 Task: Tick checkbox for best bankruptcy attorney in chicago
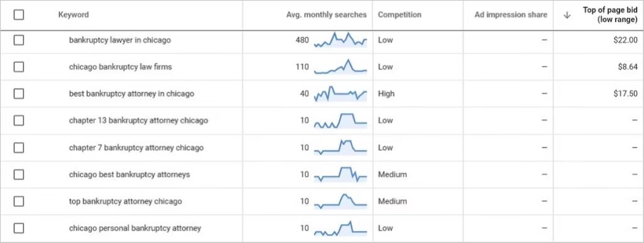pyautogui.click(x=18, y=94)
